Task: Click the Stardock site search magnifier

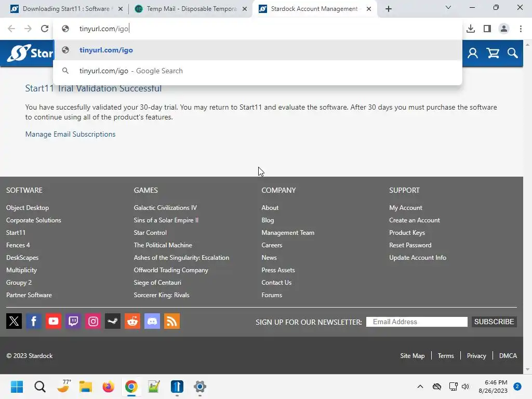Action: pyautogui.click(x=512, y=54)
